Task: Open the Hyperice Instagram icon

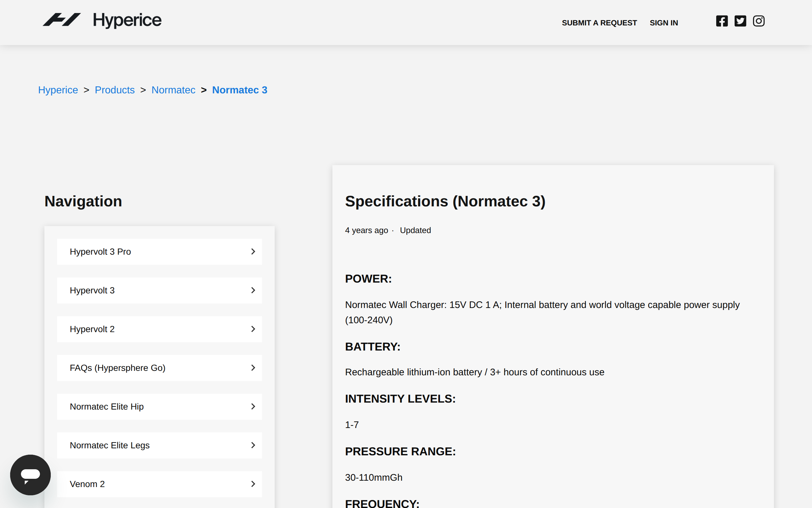Action: [759, 21]
